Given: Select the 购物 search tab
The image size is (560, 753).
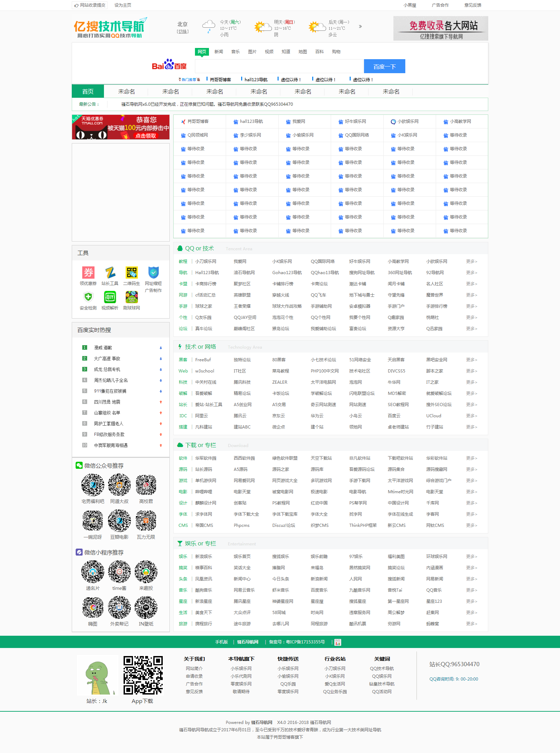Looking at the screenshot, I should tap(336, 52).
